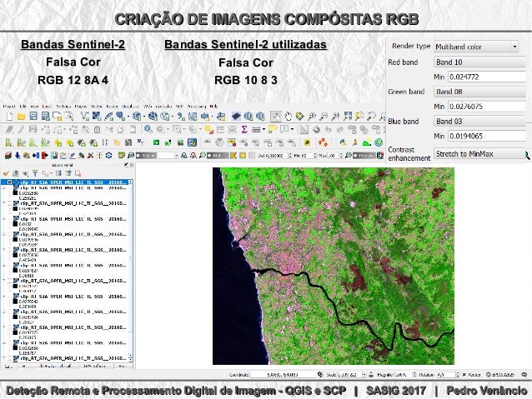Viewport: 532px width, 399px height.
Task: Open the Add Raster Layer tool
Action: click(97, 117)
